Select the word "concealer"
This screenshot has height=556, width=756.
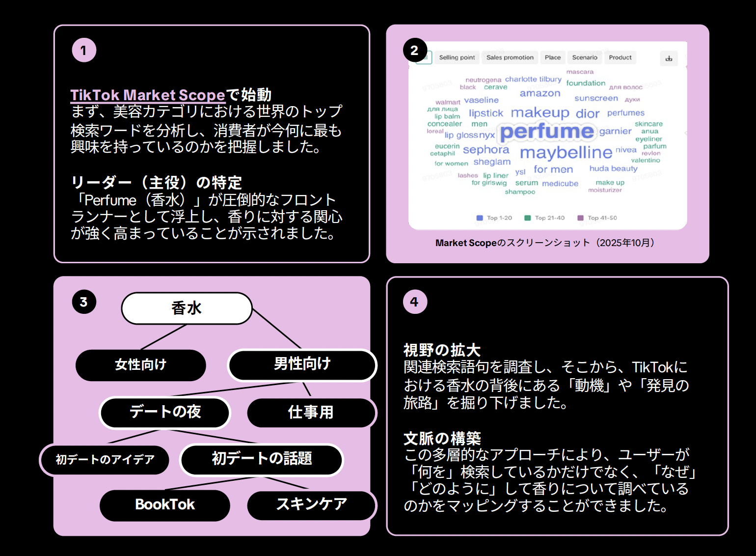444,124
